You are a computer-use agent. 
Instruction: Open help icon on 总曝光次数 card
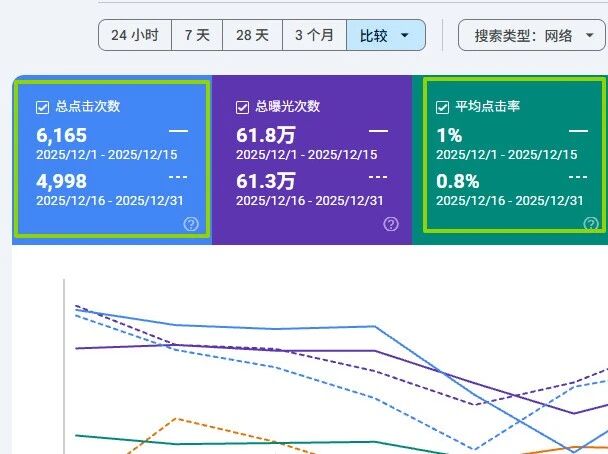click(391, 224)
